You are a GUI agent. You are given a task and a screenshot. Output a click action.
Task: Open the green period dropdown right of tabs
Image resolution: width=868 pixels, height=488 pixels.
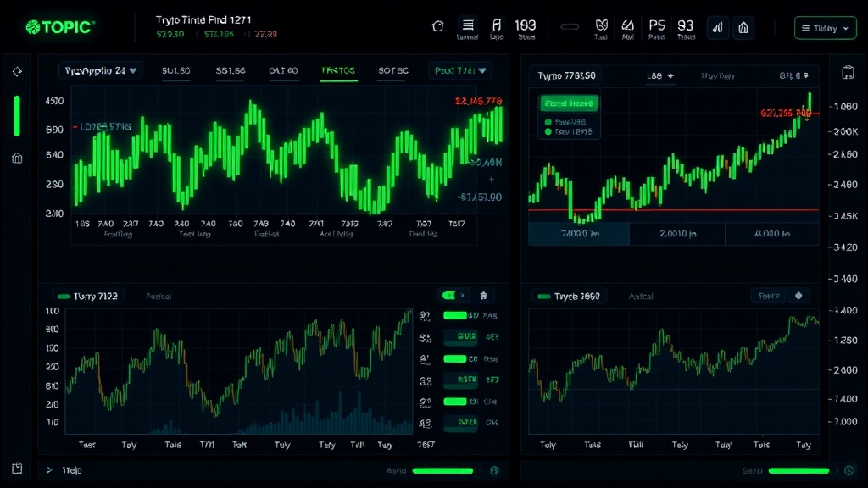[460, 71]
